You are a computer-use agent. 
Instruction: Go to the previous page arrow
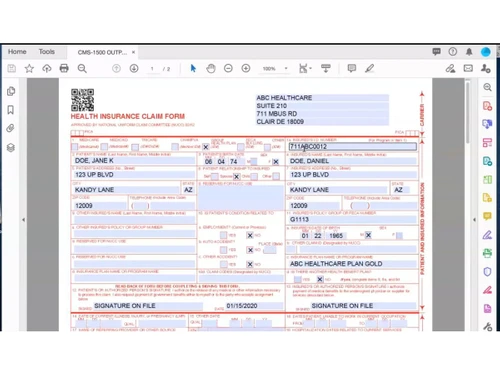point(116,68)
